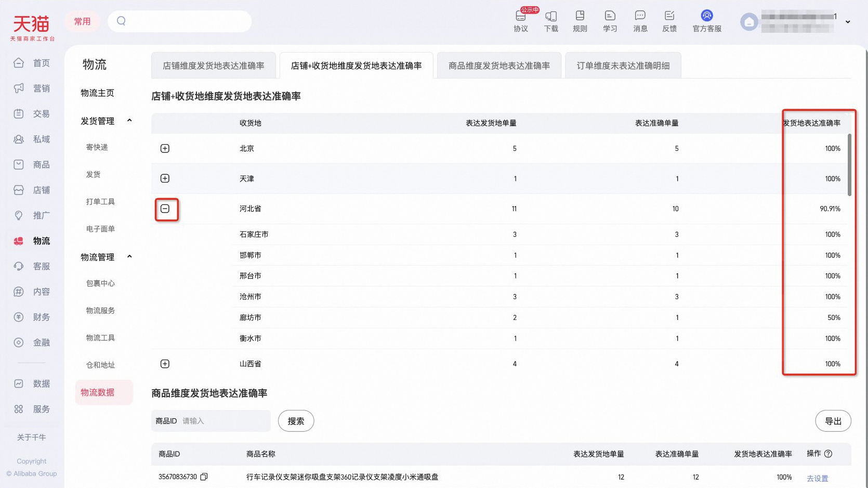Click the top search box
The height and width of the screenshot is (488, 868).
point(179,21)
